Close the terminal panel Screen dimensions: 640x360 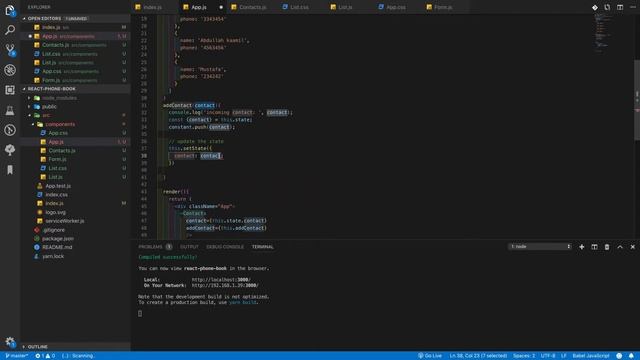point(633,247)
